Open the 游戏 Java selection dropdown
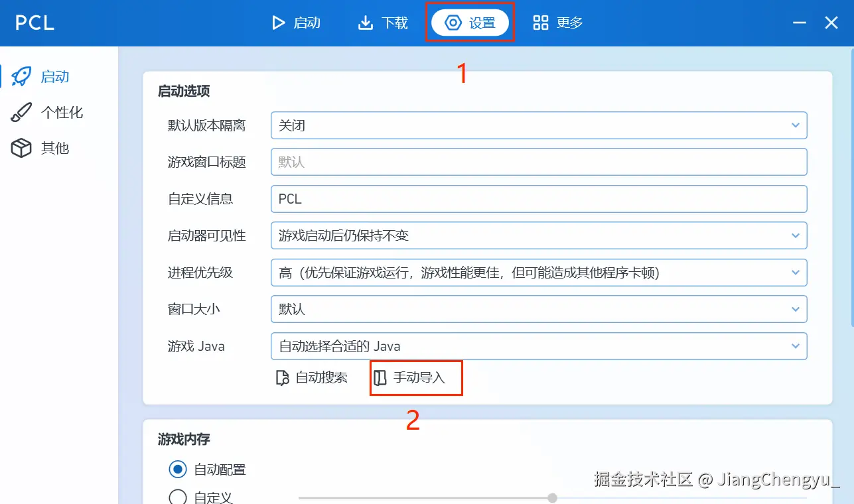 click(x=539, y=346)
